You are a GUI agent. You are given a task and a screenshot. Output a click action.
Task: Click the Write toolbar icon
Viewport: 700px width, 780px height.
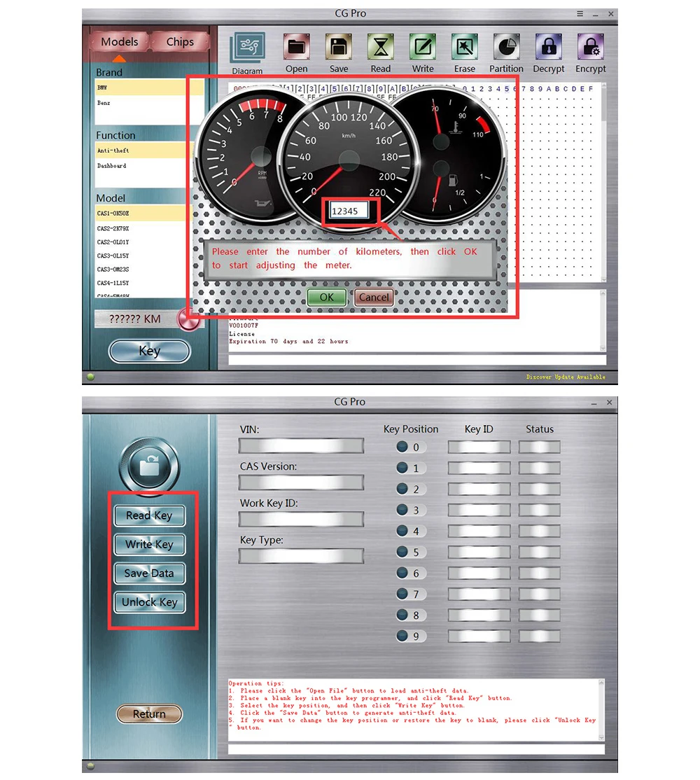[x=423, y=47]
